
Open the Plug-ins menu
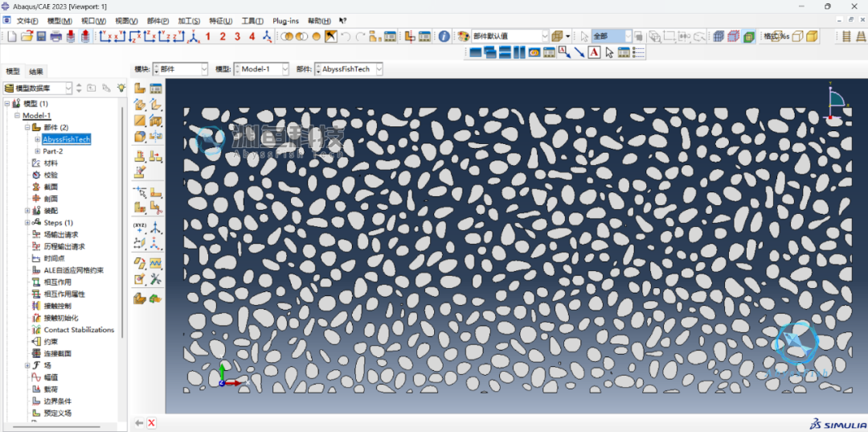[285, 20]
